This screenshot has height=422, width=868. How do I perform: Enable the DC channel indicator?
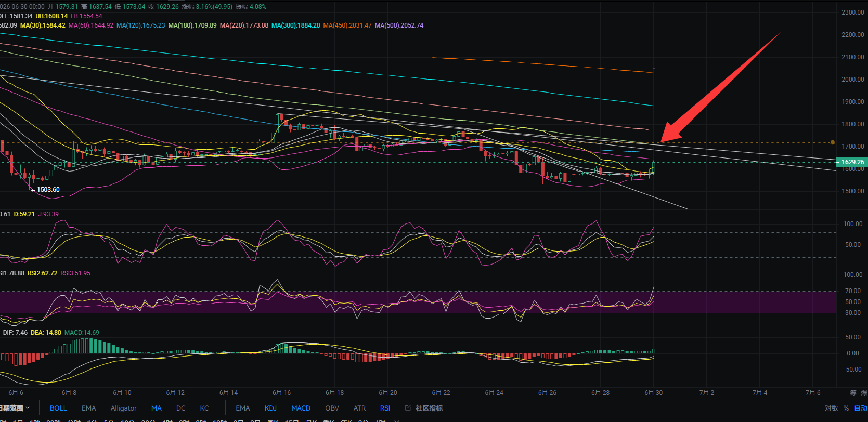tap(180, 408)
